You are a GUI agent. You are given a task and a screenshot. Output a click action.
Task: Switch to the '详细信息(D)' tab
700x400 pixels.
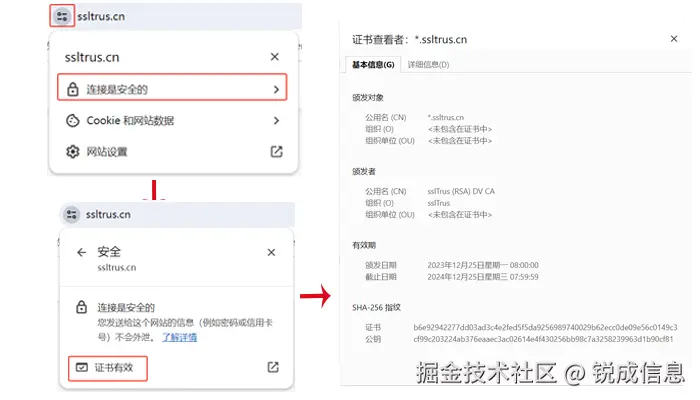click(x=428, y=65)
